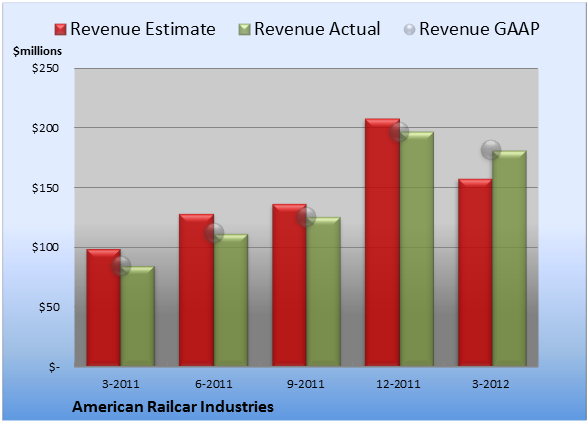Click the GAAP marker for 3-2012
This screenshot has width=588, height=422.
click(491, 150)
